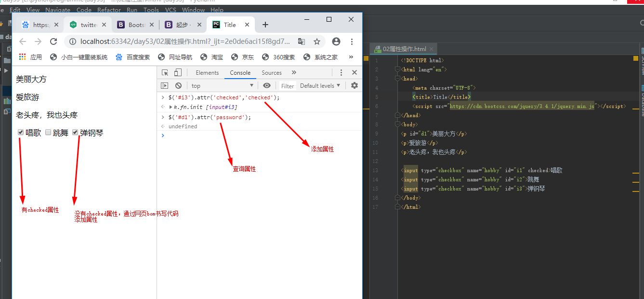Select the 02属性操作.html editor tab in PyCharm
The width and height of the screenshot is (644, 299).
404,49
